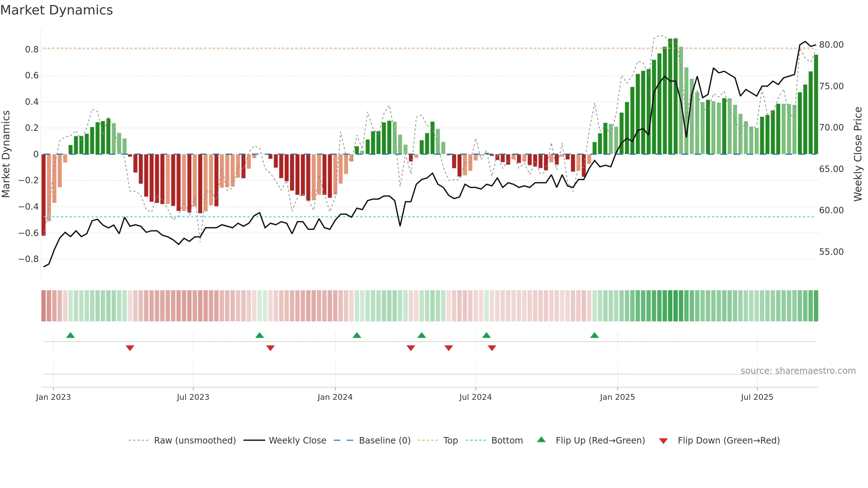This screenshot has width=868, height=488.
Task: Click the '0.8' left axis tick label
Action: (x=32, y=49)
